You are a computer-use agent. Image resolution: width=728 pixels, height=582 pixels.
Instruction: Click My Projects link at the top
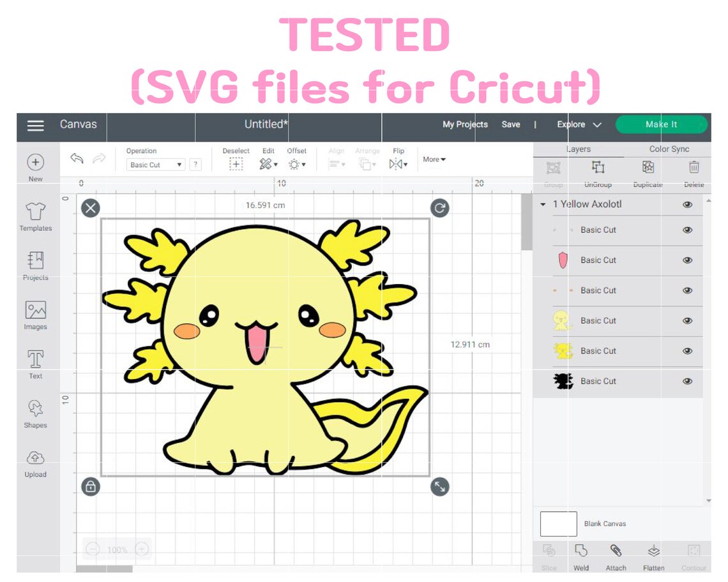point(465,125)
